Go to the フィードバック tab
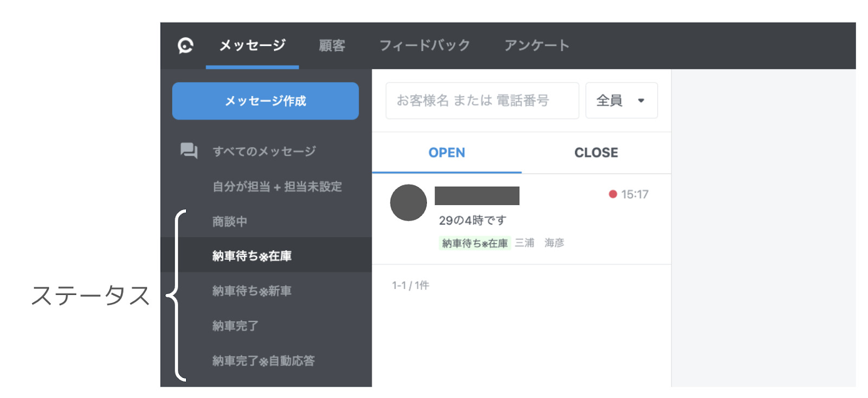The width and height of the screenshot is (868, 398). (x=424, y=46)
